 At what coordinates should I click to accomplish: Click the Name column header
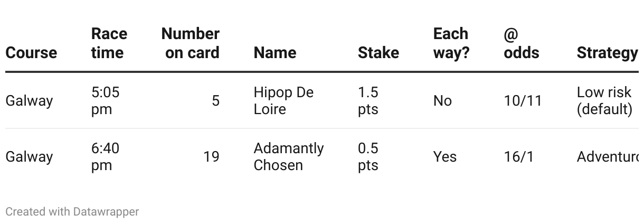[275, 53]
